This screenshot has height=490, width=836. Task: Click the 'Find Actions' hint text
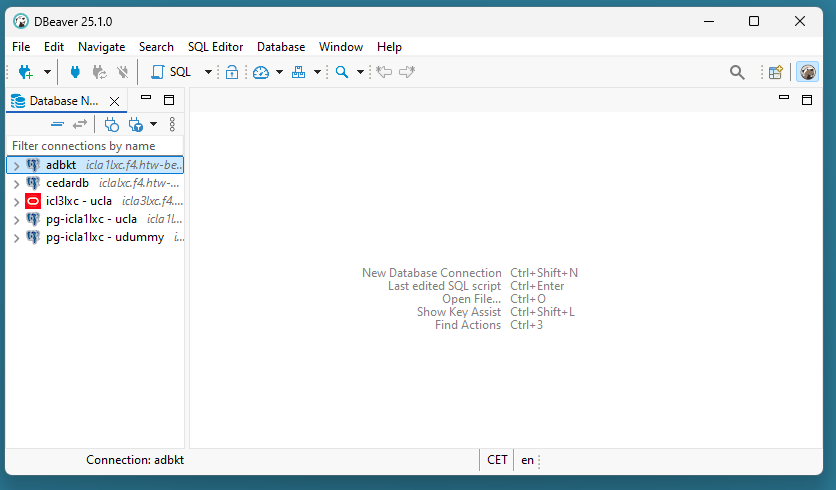click(x=468, y=325)
